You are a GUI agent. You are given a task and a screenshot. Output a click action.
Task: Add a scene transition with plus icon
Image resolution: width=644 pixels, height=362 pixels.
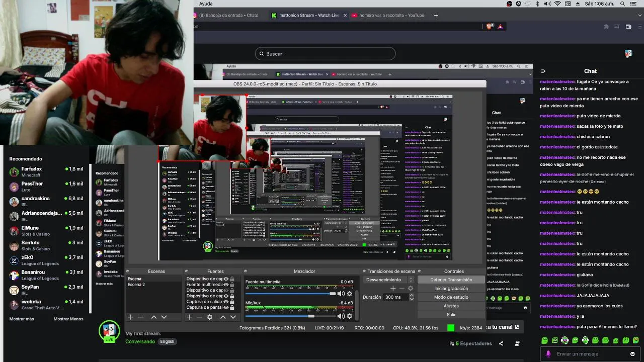point(393,288)
